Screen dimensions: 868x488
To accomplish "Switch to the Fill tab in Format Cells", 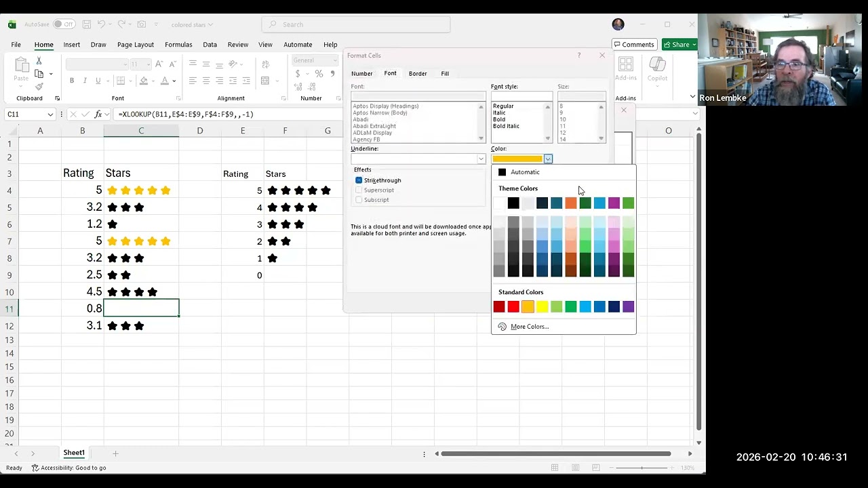I will [x=445, y=73].
